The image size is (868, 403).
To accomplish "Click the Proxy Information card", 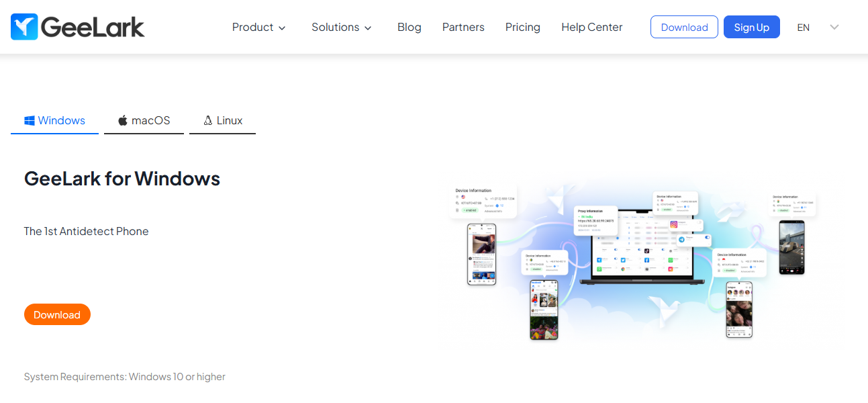I will [x=595, y=220].
